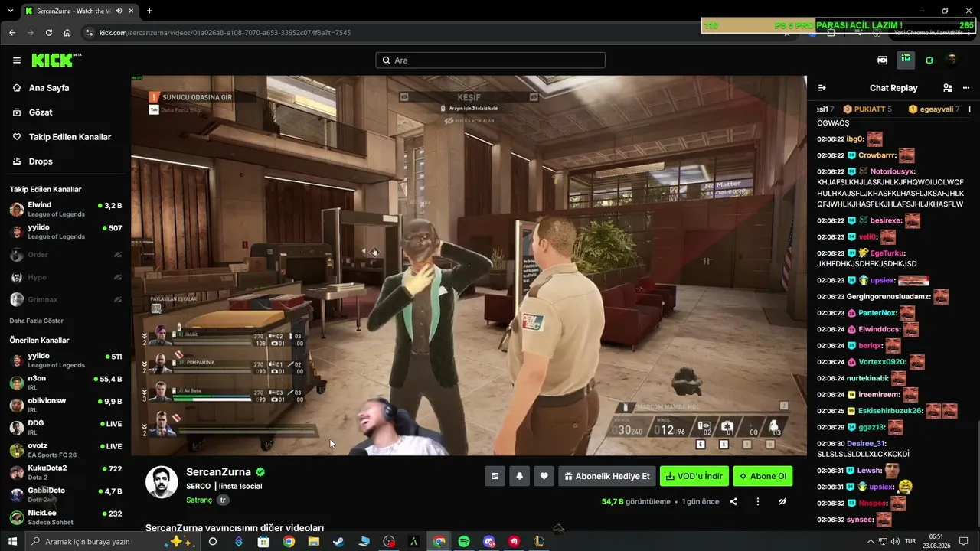Open the offline Hype channel
Image resolution: width=980 pixels, height=551 pixels.
[66, 277]
